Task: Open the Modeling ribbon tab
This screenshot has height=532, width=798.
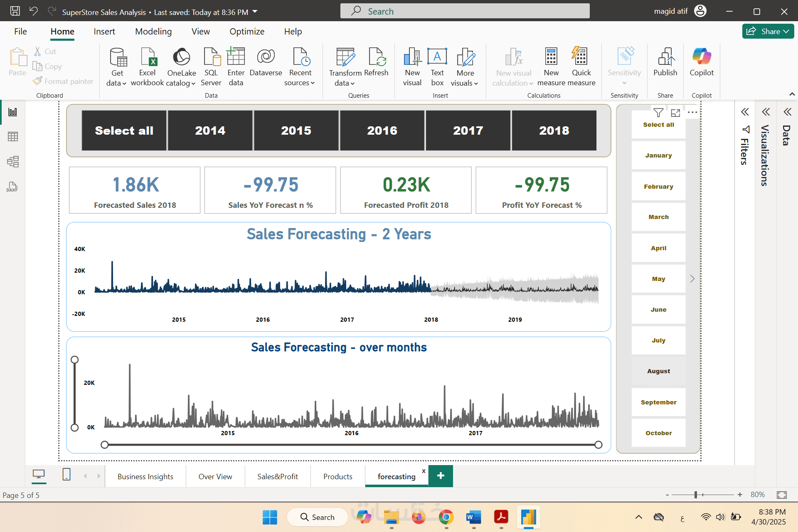Action: 153,31
